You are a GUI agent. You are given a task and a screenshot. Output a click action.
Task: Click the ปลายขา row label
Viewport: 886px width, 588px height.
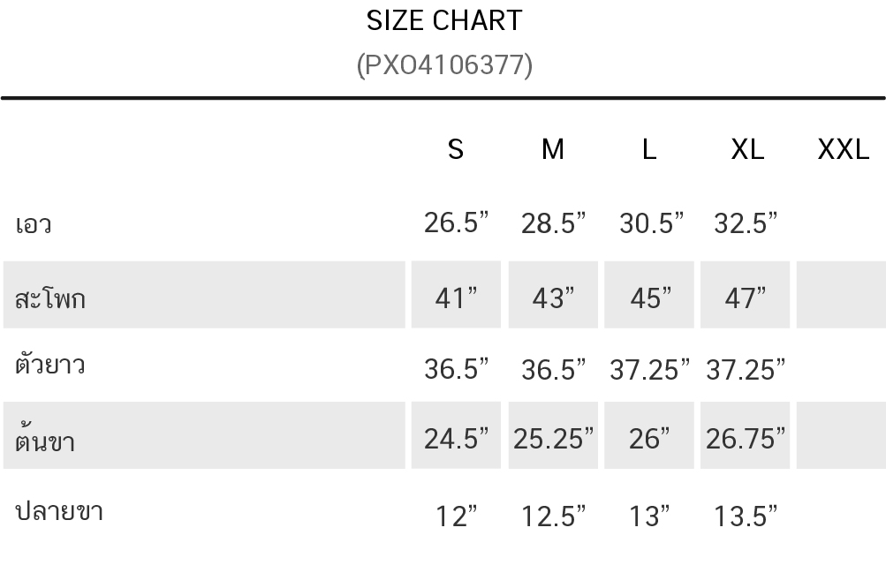(59, 511)
